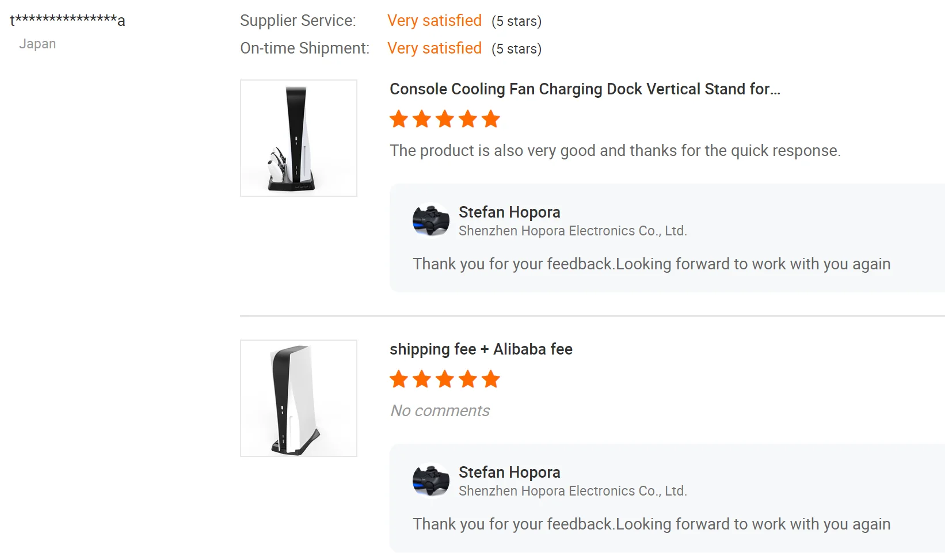
Task: Click third star of Console Cooling Fan rating
Action: (445, 120)
